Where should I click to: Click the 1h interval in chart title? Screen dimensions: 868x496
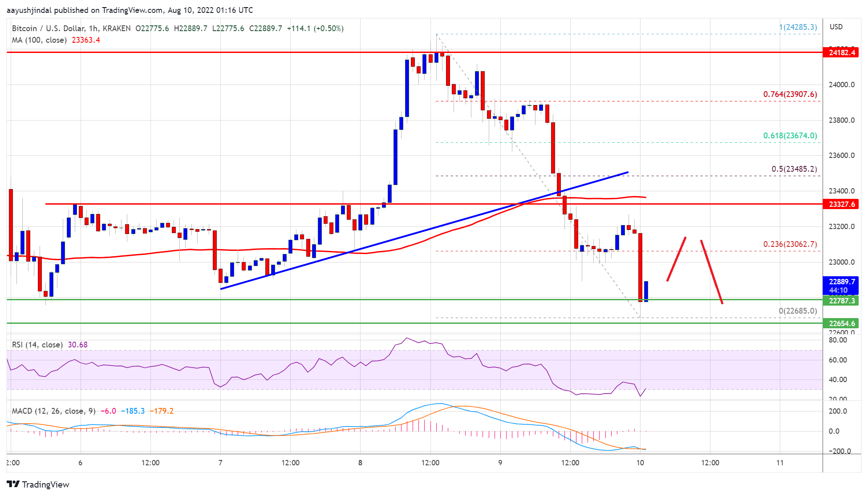pos(93,28)
